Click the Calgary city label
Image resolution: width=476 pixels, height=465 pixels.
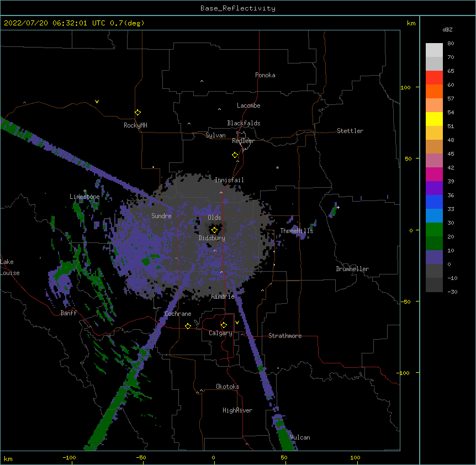pyautogui.click(x=220, y=333)
